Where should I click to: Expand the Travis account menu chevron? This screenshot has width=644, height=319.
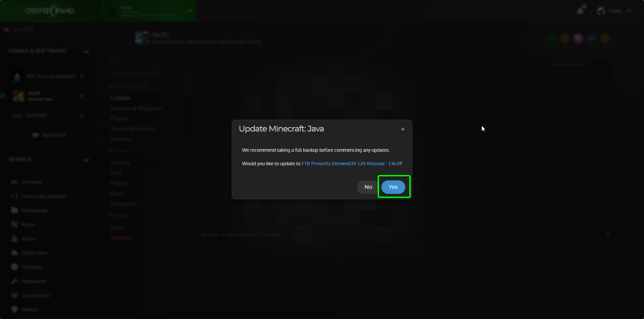(629, 11)
